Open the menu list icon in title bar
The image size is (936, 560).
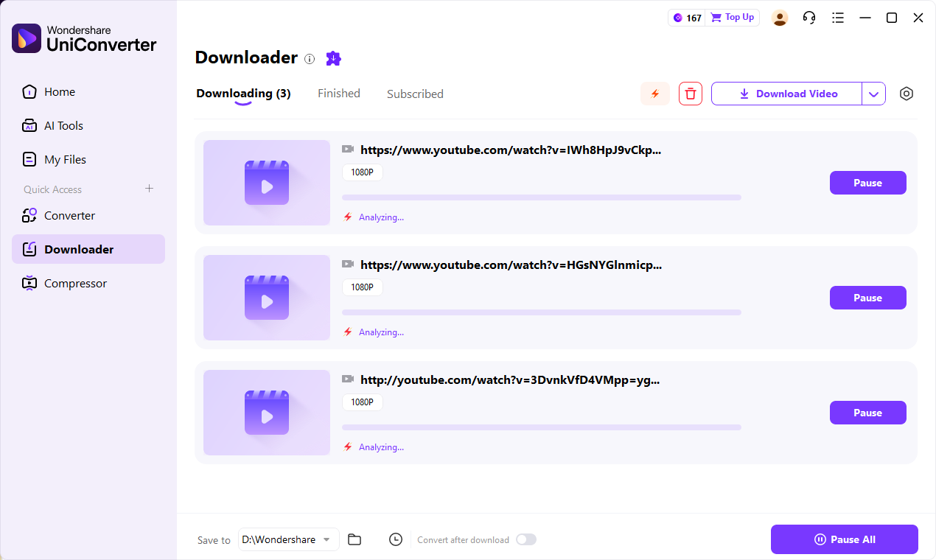pyautogui.click(x=837, y=18)
